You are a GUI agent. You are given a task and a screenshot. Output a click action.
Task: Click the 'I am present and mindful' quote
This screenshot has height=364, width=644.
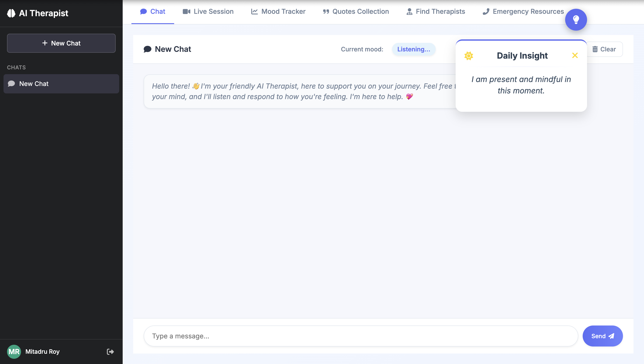[521, 85]
